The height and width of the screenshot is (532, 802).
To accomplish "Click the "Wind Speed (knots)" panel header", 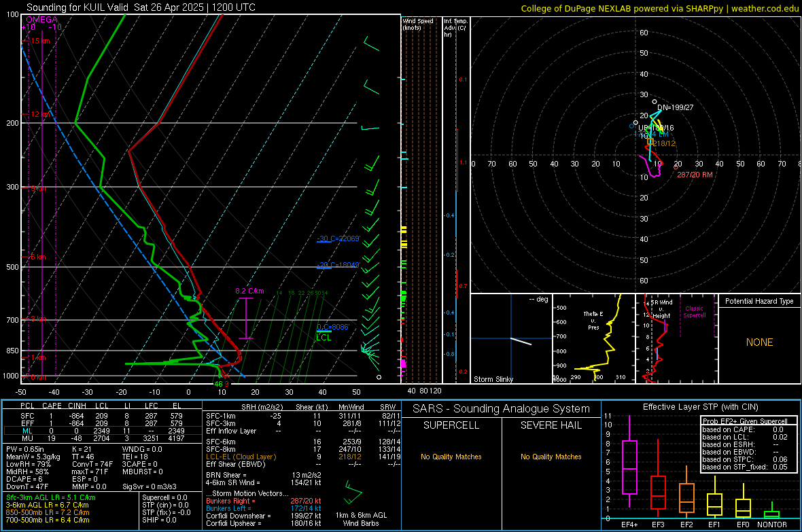I will pos(417,24).
